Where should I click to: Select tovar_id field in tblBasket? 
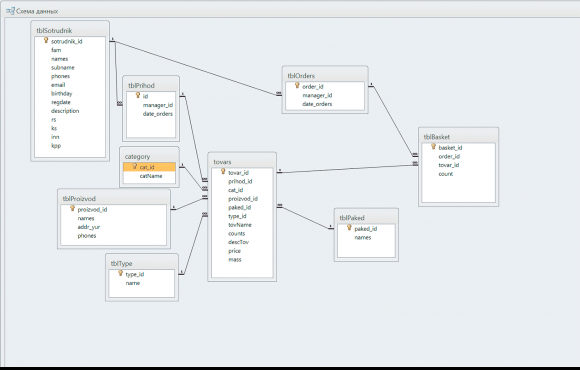449,165
